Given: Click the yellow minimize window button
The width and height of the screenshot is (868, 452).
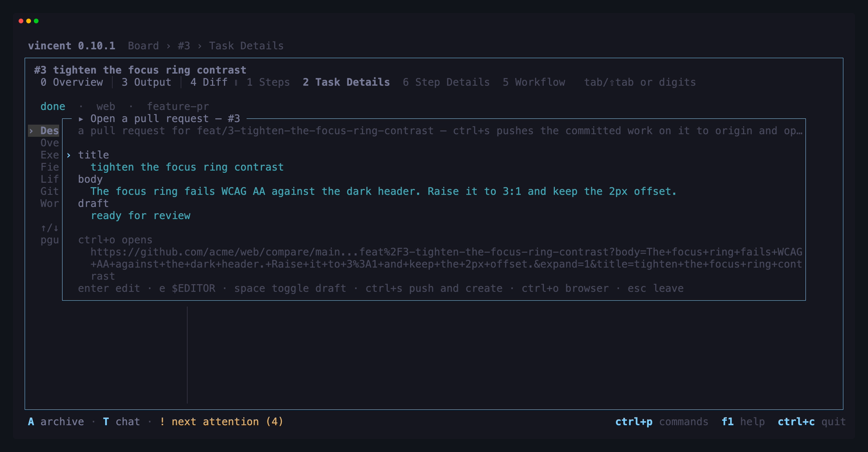Looking at the screenshot, I should click(x=29, y=21).
